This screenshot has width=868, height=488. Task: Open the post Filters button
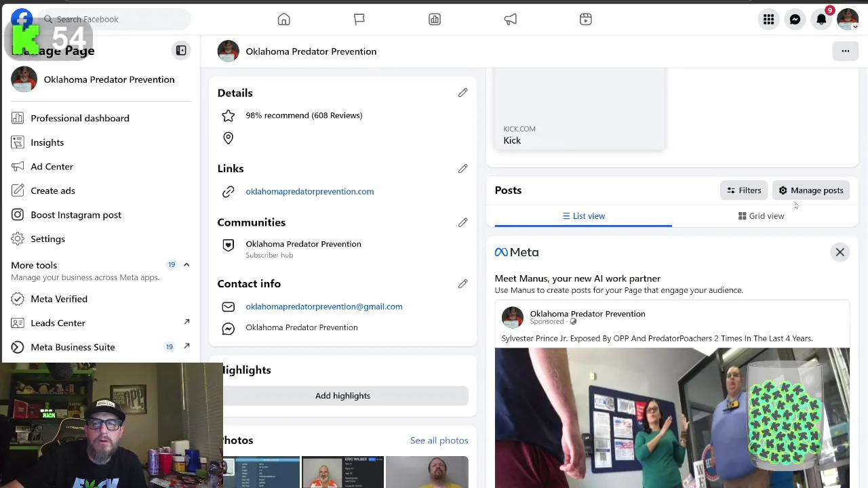(x=744, y=190)
